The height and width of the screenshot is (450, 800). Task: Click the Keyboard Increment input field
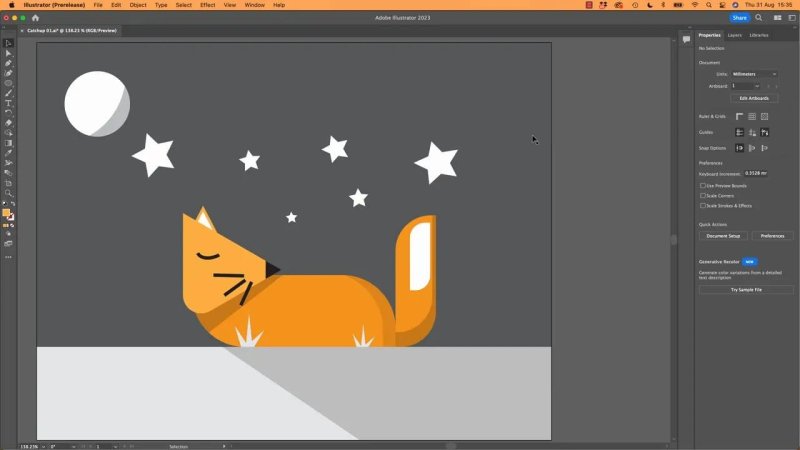coord(756,173)
